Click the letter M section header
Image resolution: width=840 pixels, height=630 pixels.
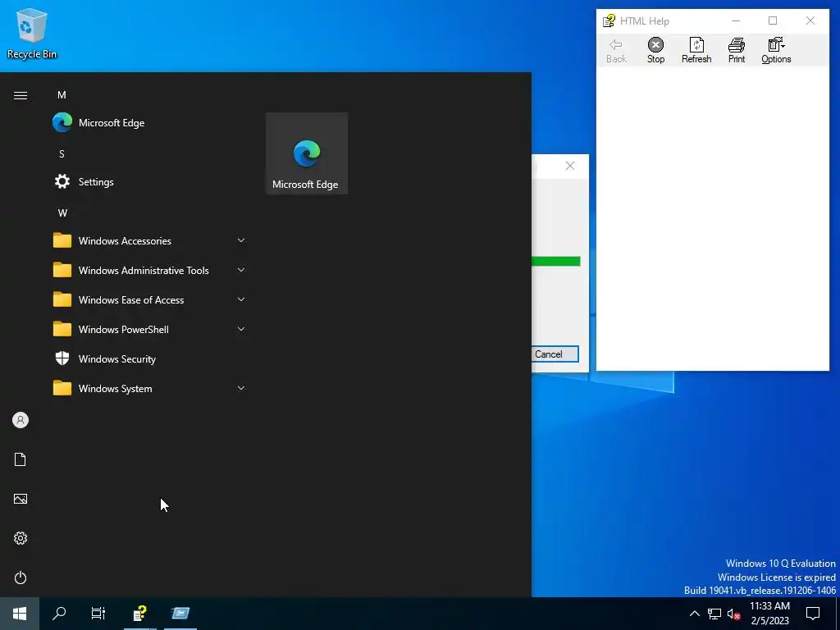click(x=62, y=95)
